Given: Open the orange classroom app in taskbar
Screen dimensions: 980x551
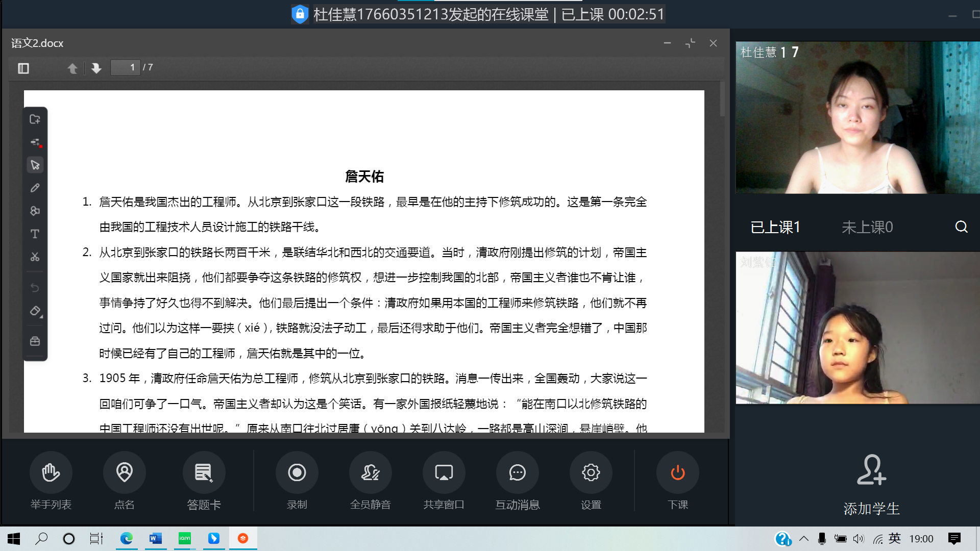Looking at the screenshot, I should tap(243, 538).
